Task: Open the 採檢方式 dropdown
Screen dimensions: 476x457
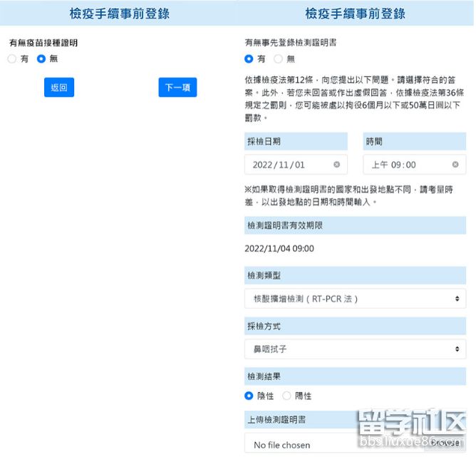Action: coord(354,349)
